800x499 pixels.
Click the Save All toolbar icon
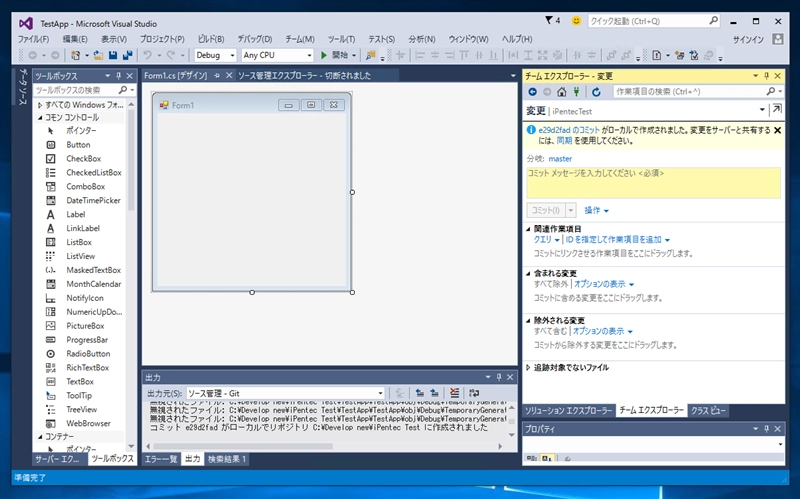click(128, 55)
